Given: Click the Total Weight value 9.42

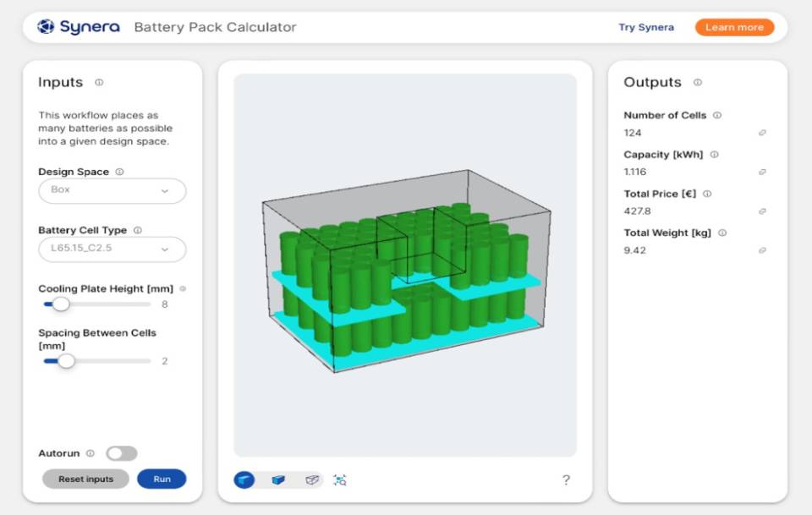Looking at the screenshot, I should point(634,250).
